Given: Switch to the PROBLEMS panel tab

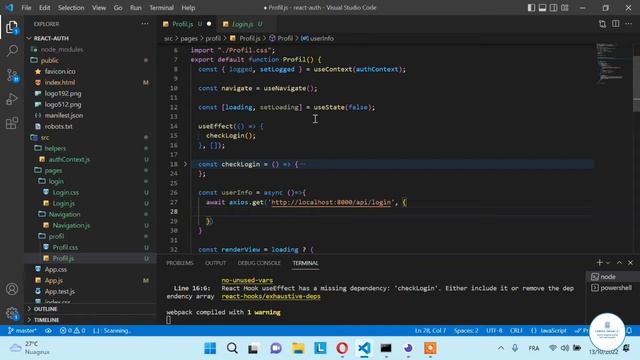Looking at the screenshot, I should [x=180, y=263].
